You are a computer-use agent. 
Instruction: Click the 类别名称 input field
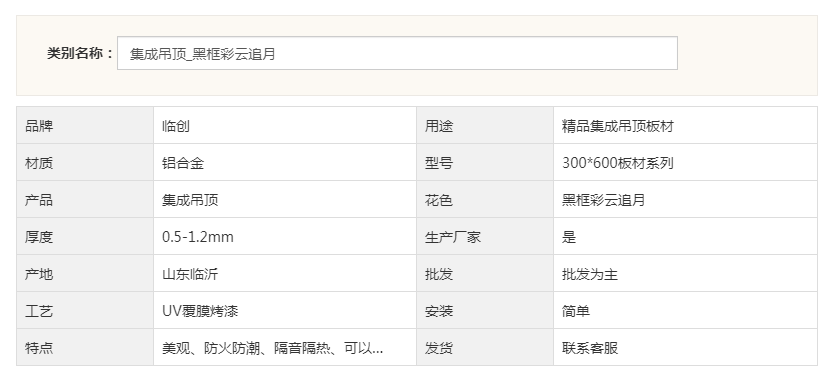[397, 53]
